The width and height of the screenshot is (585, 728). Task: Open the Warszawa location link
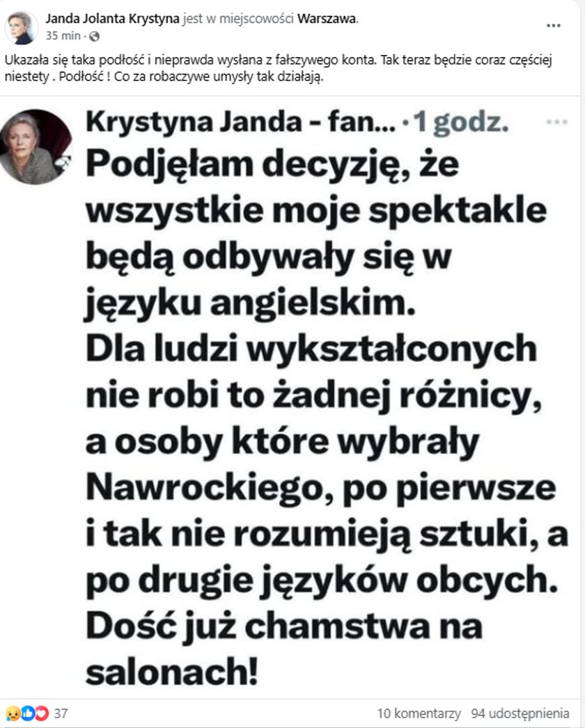[x=327, y=19]
